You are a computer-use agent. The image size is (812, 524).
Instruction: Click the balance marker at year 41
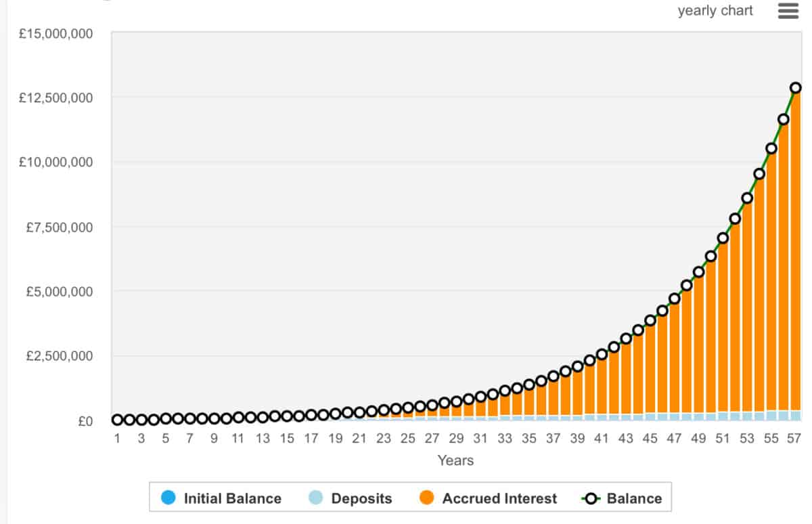(x=602, y=354)
